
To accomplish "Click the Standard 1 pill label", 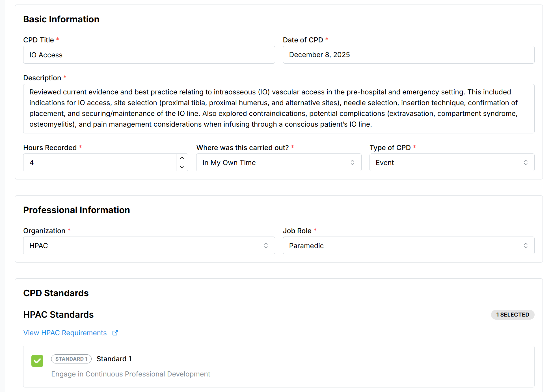I will (71, 359).
